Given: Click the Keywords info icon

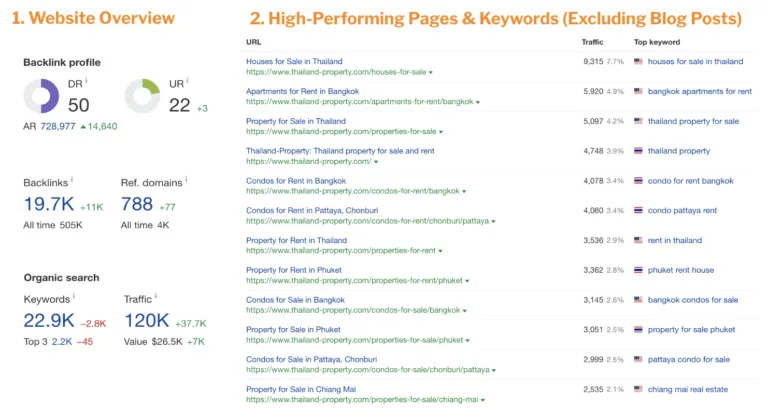Looking at the screenshot, I should [74, 296].
